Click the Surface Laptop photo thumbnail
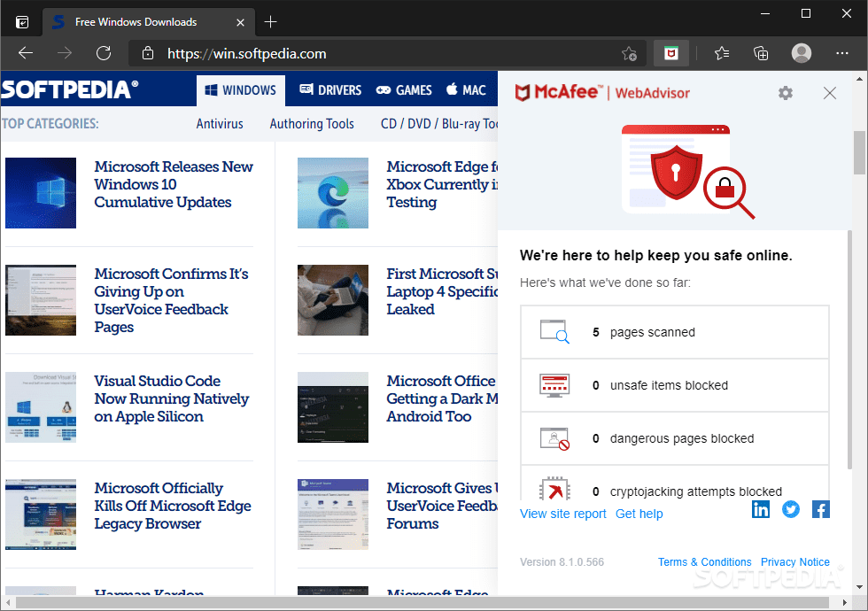The height and width of the screenshot is (611, 868). point(333,300)
